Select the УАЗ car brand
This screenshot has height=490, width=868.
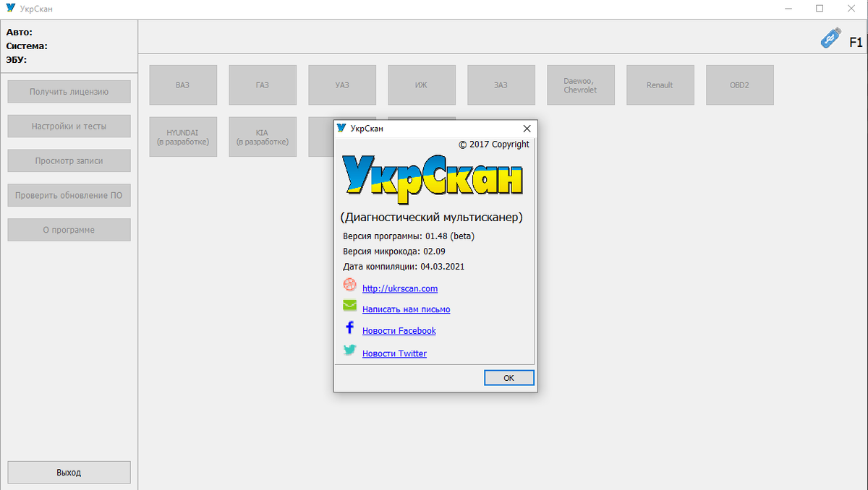[x=342, y=85]
